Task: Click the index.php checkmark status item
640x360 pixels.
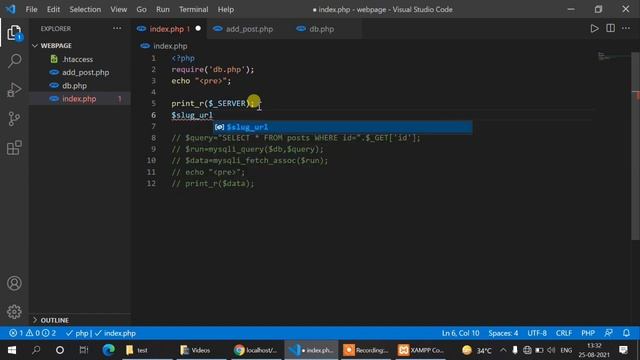Action: click(116, 333)
